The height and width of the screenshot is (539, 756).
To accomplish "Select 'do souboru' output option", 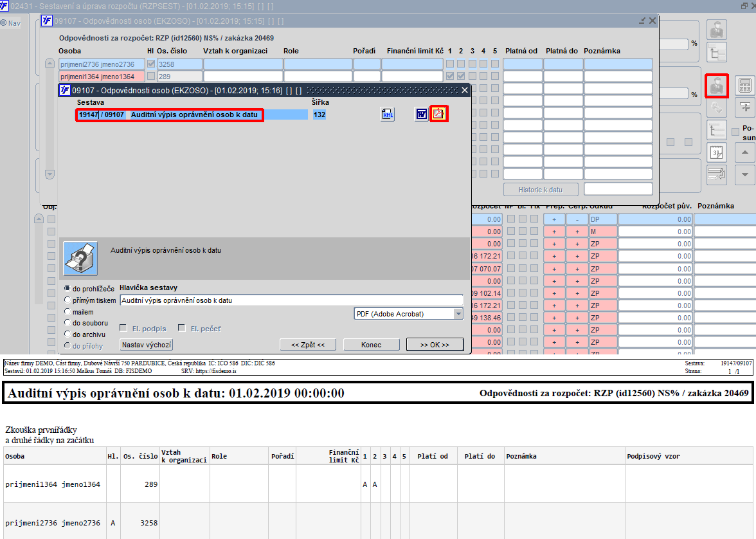I will (67, 322).
